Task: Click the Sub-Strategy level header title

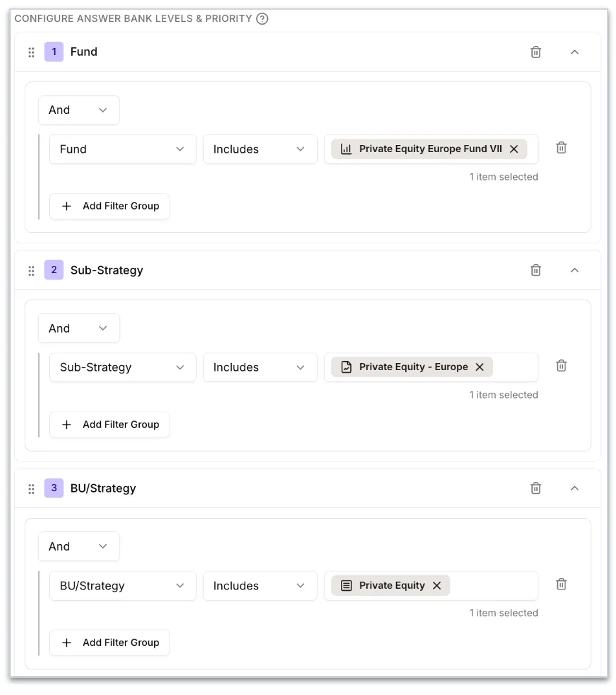Action: pyautogui.click(x=107, y=270)
